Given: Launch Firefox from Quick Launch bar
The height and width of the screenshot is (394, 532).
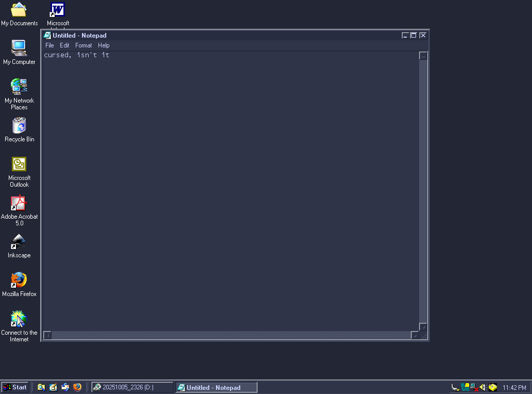Looking at the screenshot, I should pyautogui.click(x=77, y=387).
